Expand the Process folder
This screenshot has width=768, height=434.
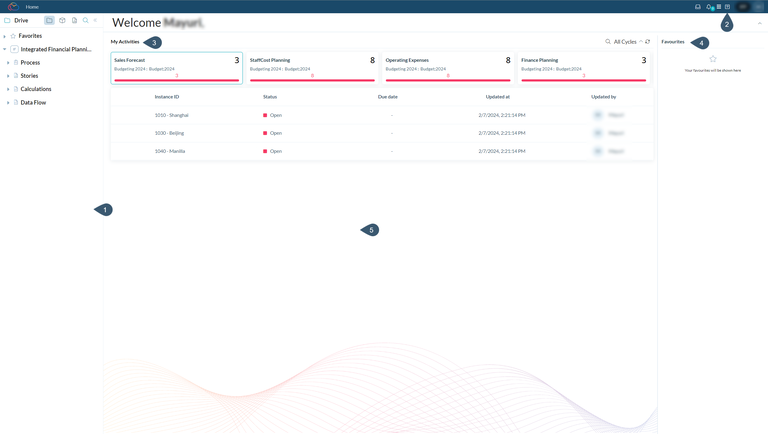coord(8,62)
